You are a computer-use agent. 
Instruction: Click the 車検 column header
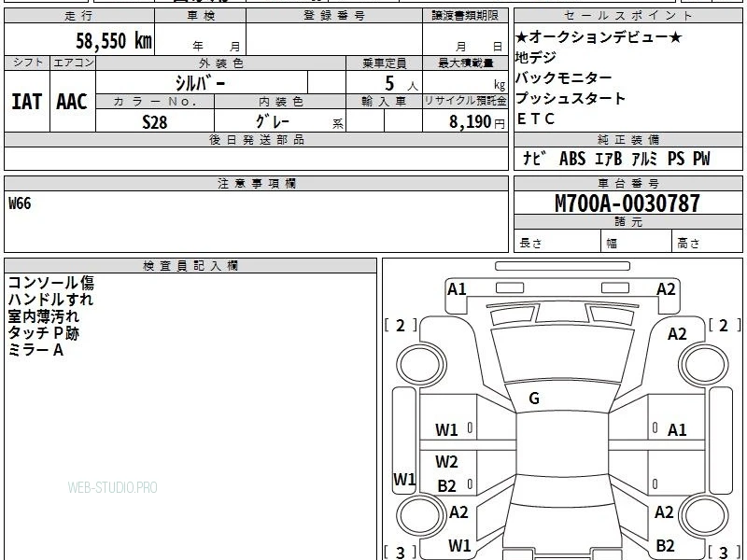click(x=201, y=15)
